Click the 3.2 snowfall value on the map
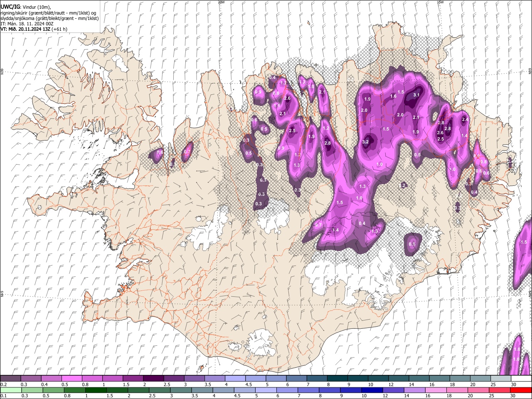The height and width of the screenshot is (399, 532). click(x=365, y=142)
